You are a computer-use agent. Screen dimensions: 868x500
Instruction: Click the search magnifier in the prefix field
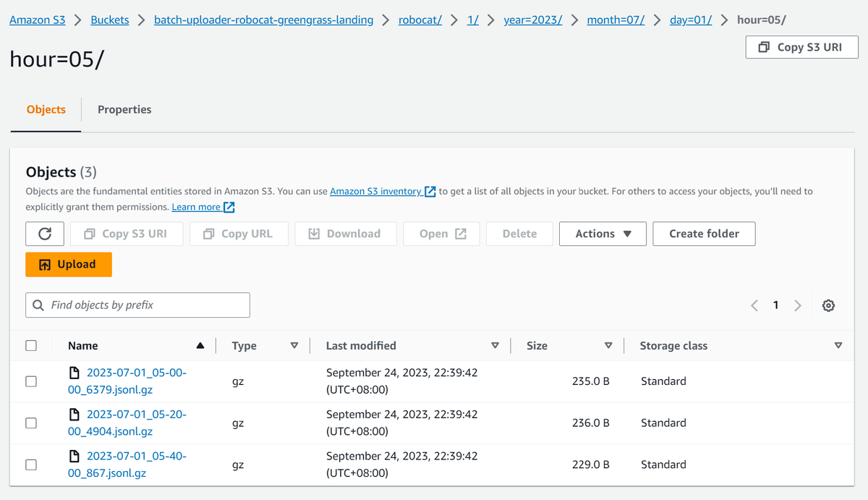point(38,305)
